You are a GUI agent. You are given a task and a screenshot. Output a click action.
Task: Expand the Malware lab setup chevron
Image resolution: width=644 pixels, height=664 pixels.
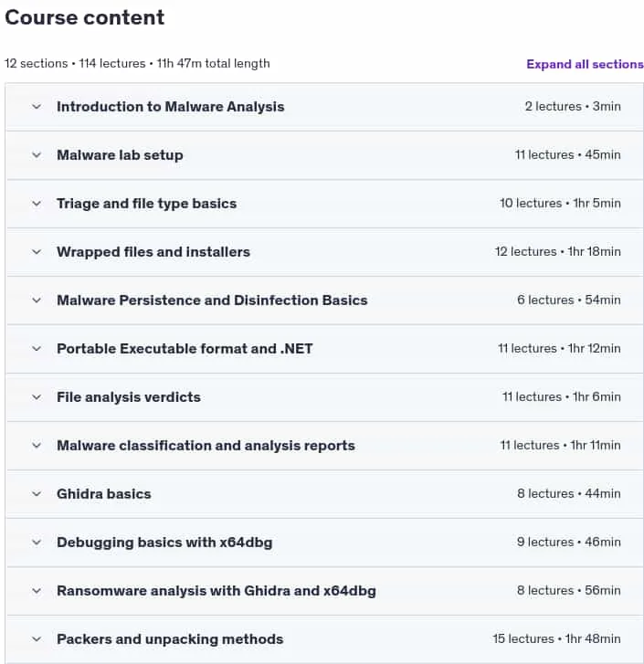37,155
